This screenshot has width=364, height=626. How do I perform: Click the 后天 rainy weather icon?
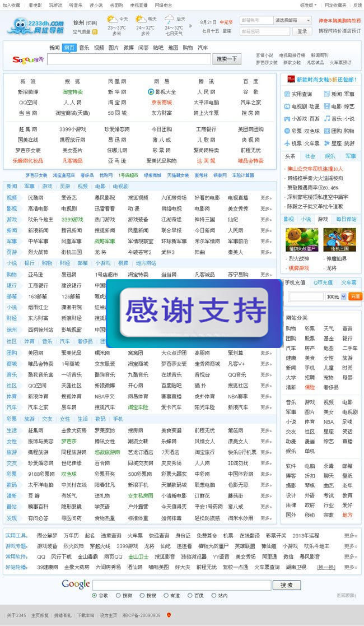click(x=169, y=19)
